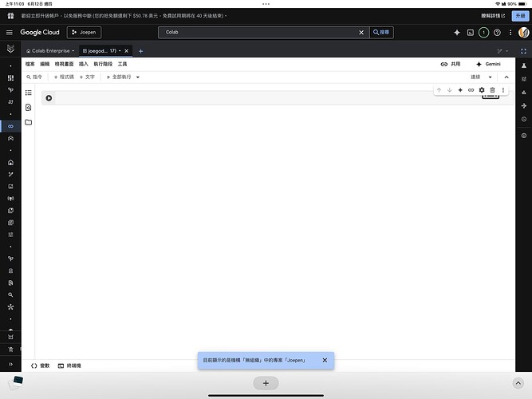Add a code cell with 程式碼
Screen dimensions: 532x399
[64, 77]
